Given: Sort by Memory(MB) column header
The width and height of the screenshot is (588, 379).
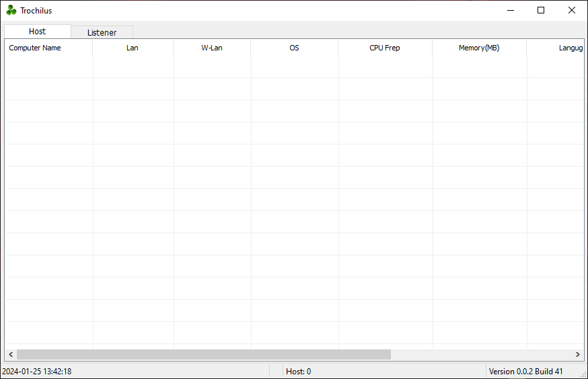Looking at the screenshot, I should point(479,48).
